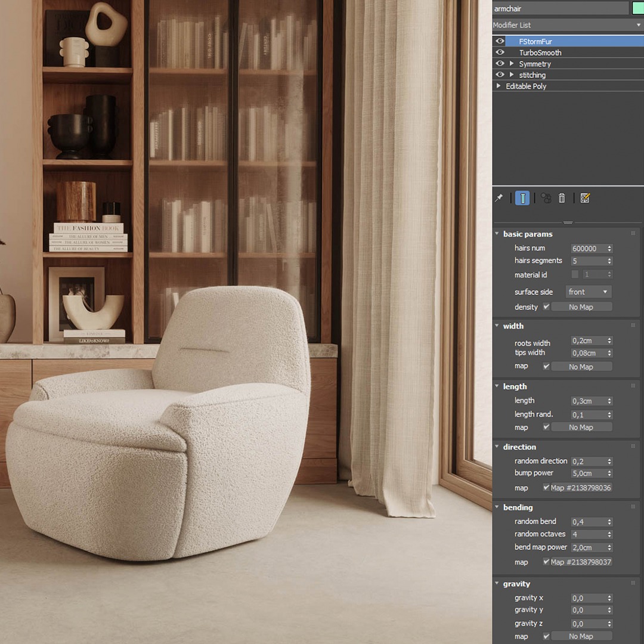Toggle the length map checkbox

point(546,427)
